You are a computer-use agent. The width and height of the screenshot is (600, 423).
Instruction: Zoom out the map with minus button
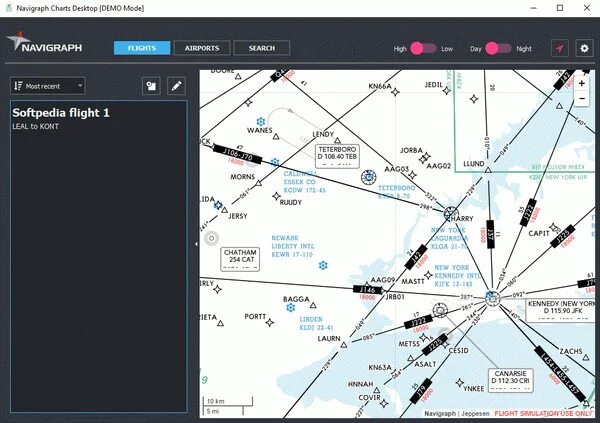click(x=582, y=98)
